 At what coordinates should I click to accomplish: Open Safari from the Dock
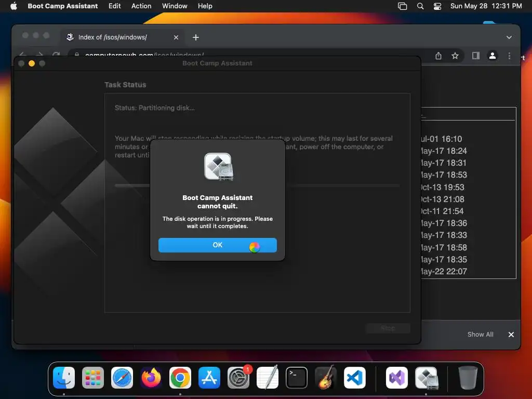[x=122, y=378]
